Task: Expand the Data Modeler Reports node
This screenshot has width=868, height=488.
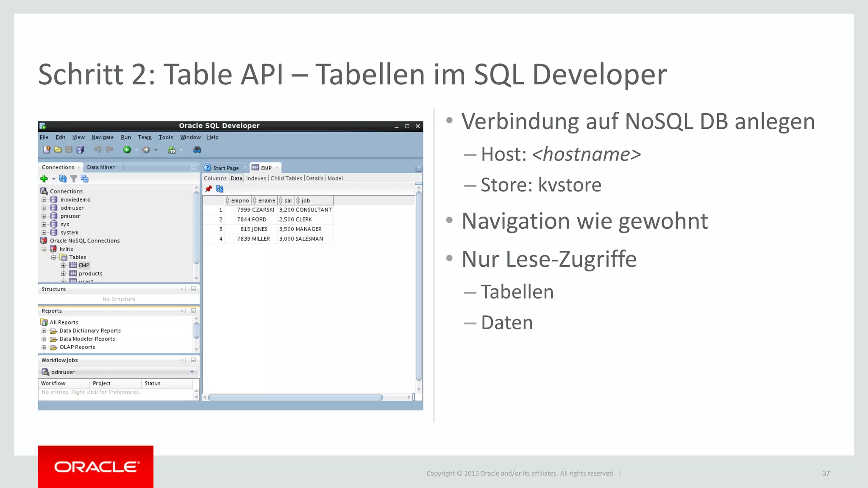Action: [x=44, y=339]
